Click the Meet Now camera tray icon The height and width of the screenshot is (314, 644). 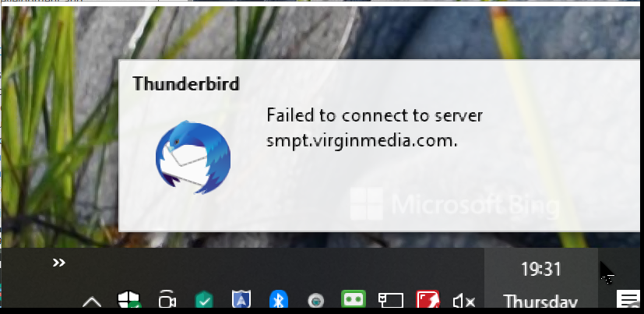[x=167, y=300]
